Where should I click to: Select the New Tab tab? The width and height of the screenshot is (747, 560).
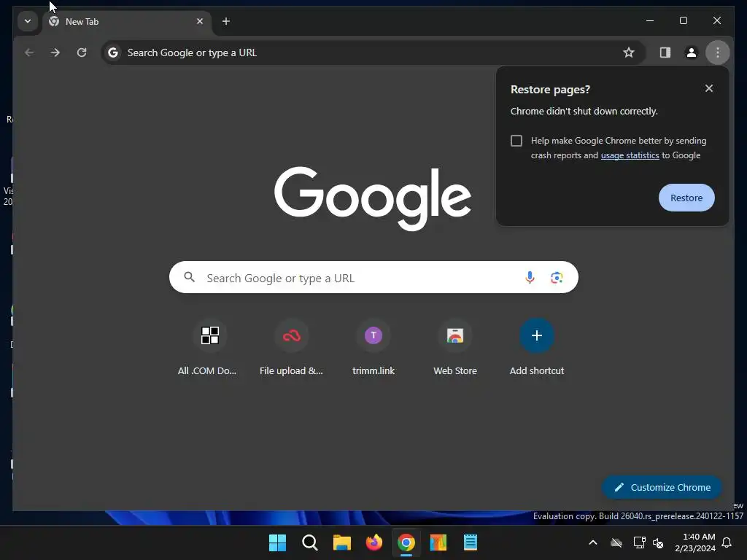(127, 22)
